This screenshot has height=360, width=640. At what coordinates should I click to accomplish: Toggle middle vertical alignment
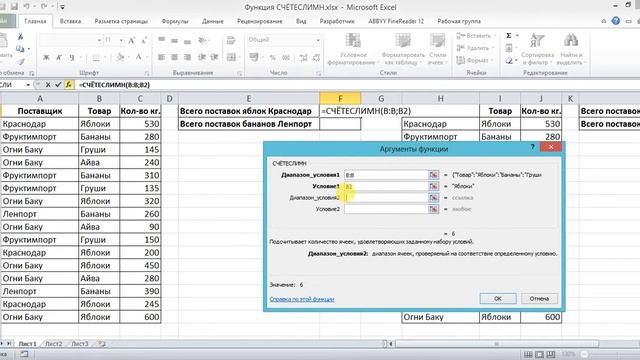[175, 40]
